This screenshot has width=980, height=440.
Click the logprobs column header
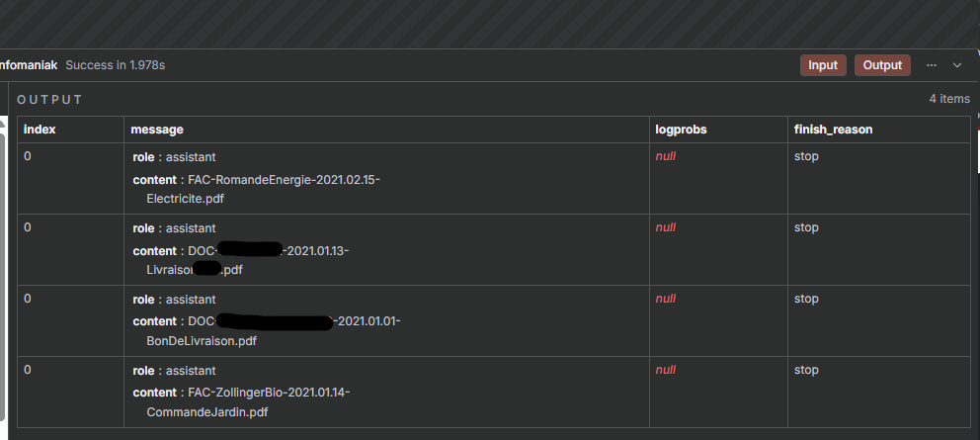[x=681, y=130]
